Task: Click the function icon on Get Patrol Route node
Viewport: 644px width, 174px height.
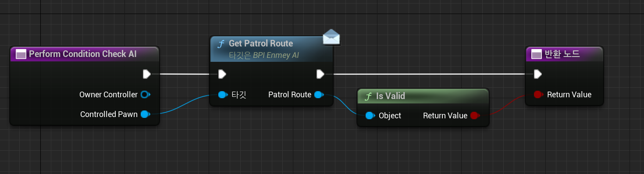Action: pyautogui.click(x=221, y=44)
